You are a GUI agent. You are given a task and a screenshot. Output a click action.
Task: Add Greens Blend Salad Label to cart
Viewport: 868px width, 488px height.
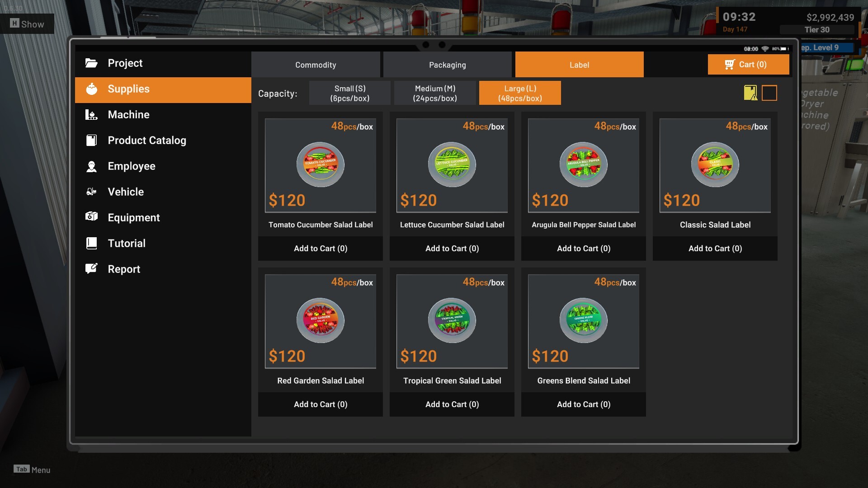(x=584, y=404)
